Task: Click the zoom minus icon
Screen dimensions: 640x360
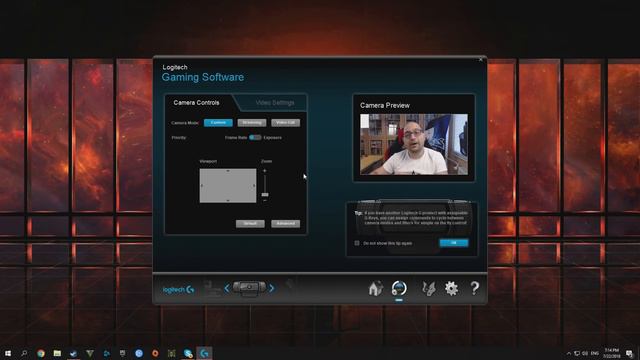Action: 264,201
